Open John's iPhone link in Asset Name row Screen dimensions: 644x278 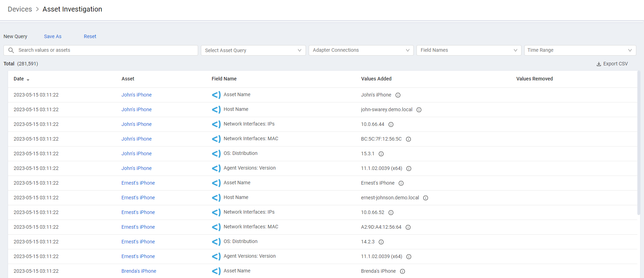tap(136, 95)
